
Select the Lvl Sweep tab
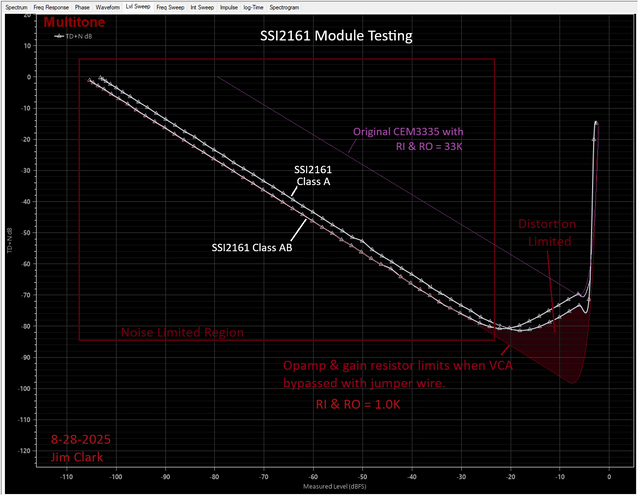coord(138,7)
